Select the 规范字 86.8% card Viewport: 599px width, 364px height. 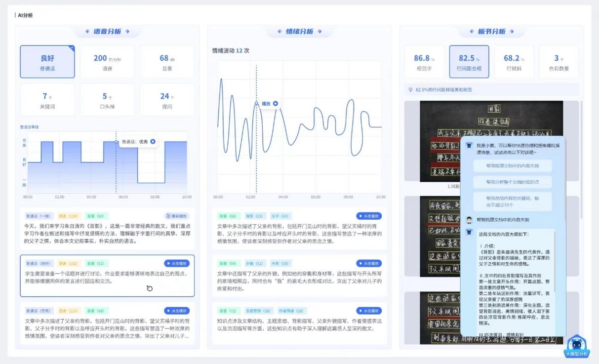[424, 62]
